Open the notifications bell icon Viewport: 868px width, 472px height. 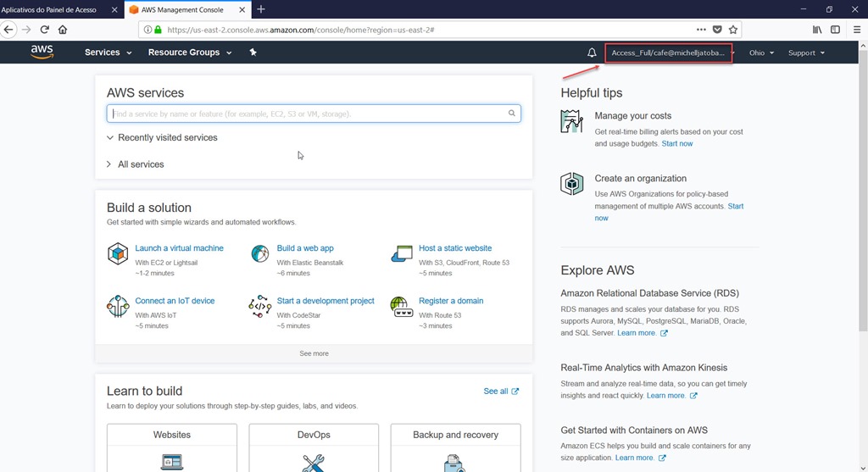pyautogui.click(x=592, y=53)
